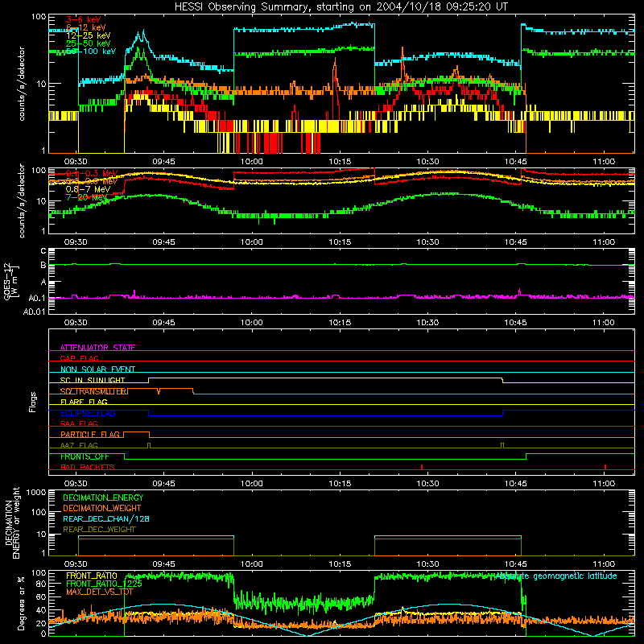Click the 10:00 tick label under top plot
This screenshot has width=644, height=644.
point(252,162)
